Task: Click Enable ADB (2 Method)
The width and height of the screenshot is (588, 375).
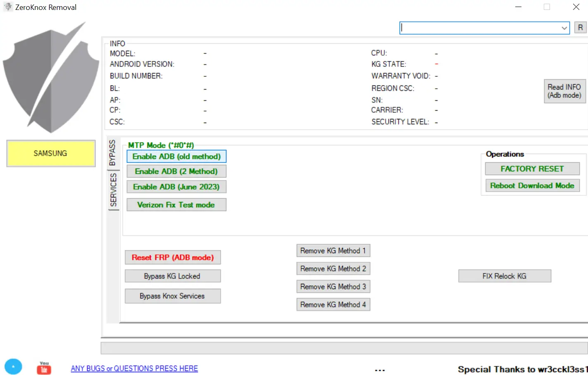Action: pos(176,171)
